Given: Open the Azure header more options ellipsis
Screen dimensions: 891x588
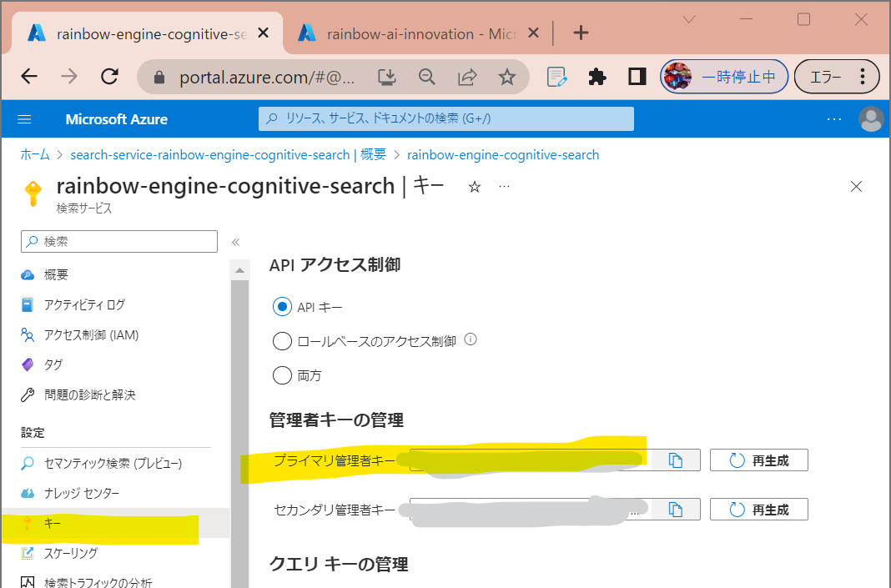Looking at the screenshot, I should [x=834, y=119].
